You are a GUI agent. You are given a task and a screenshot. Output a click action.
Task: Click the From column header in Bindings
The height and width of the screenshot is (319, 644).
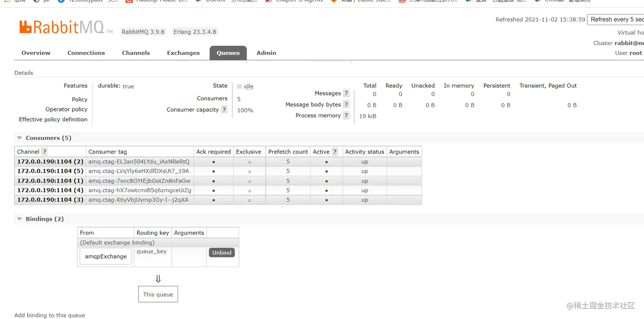[x=106, y=233]
